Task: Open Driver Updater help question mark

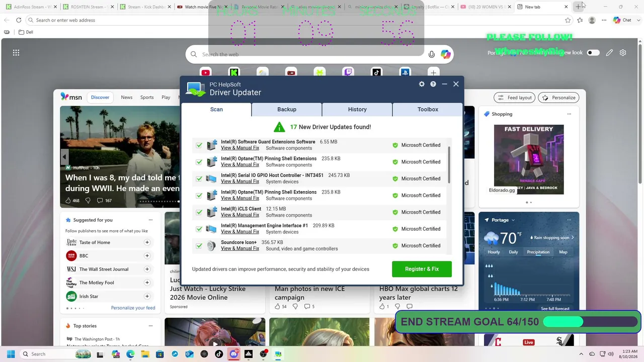Action: pos(433,84)
